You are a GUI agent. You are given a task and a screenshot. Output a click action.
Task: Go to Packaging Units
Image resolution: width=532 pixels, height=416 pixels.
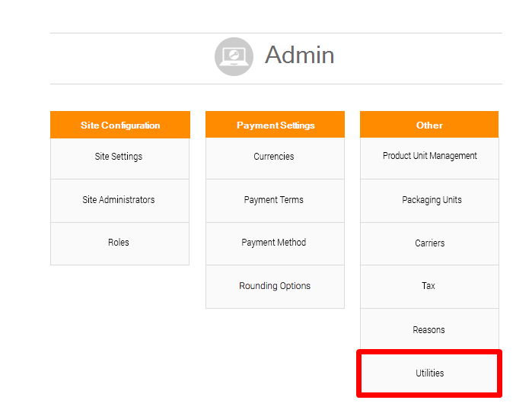(x=432, y=200)
